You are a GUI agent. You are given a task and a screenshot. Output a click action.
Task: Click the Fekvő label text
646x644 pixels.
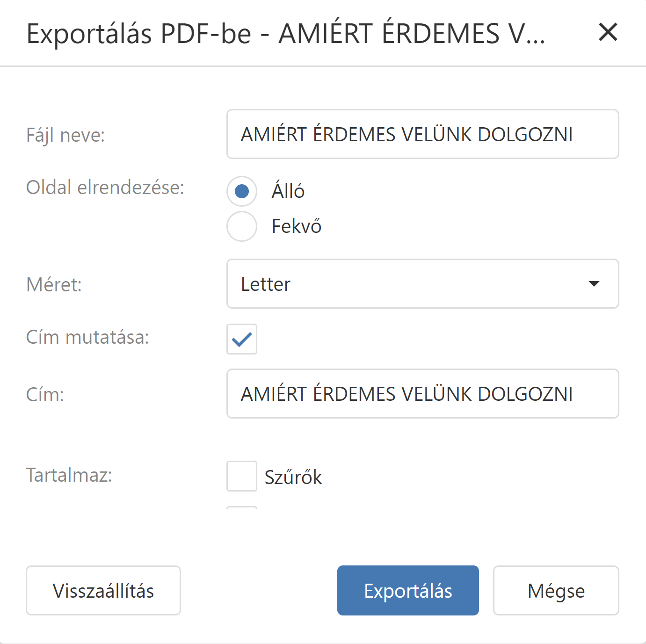[x=297, y=226]
